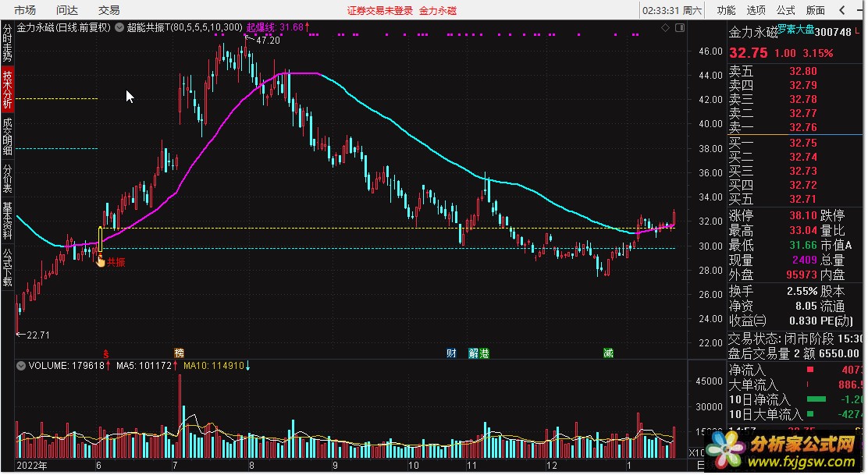Open the 版面 menu
The width and height of the screenshot is (868, 475).
point(816,10)
